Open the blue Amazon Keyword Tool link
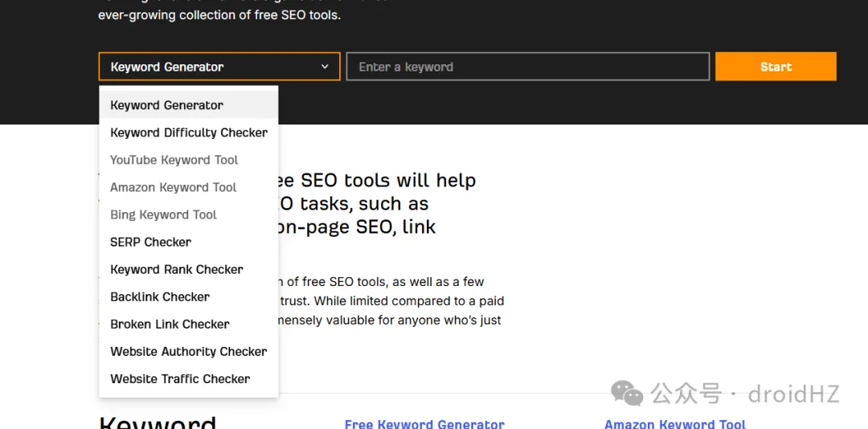The width and height of the screenshot is (868, 429). (675, 423)
